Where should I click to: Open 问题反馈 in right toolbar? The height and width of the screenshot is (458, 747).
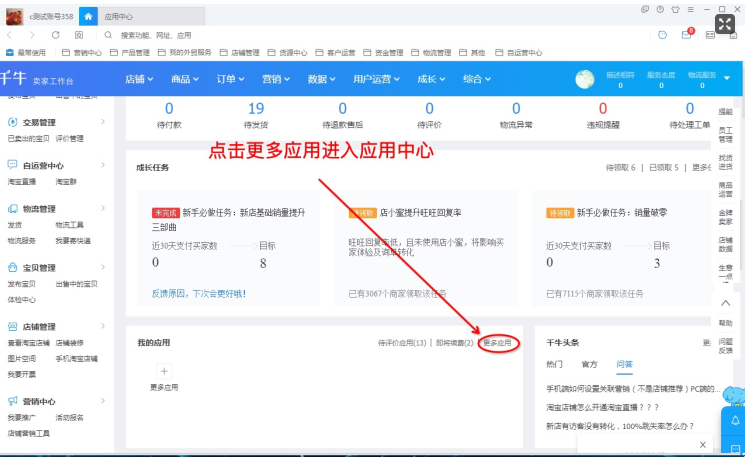click(726, 346)
